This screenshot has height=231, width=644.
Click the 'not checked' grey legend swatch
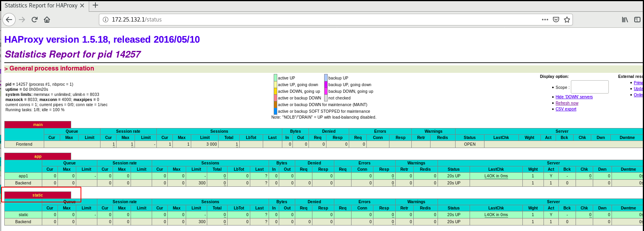point(326,98)
